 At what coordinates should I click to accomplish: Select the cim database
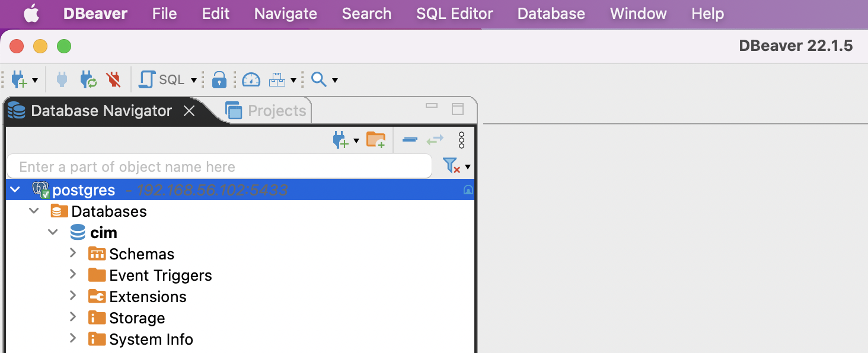(94, 233)
